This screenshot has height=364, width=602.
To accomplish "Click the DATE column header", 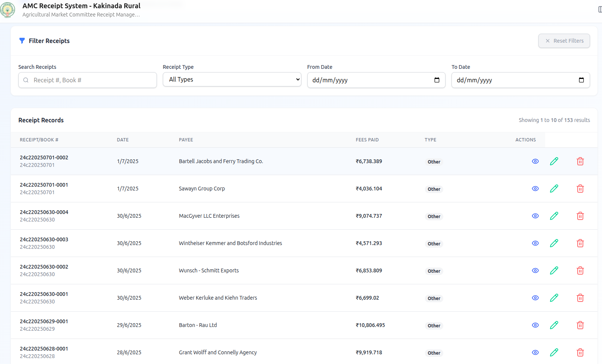I will [x=123, y=140].
